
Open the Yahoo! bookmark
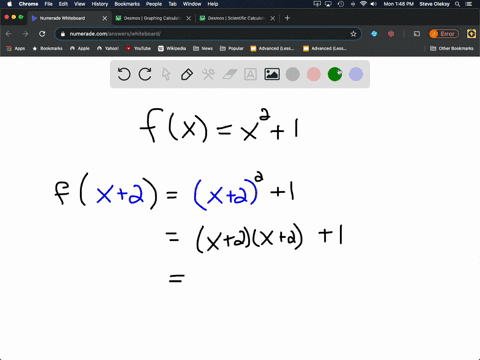coord(108,48)
